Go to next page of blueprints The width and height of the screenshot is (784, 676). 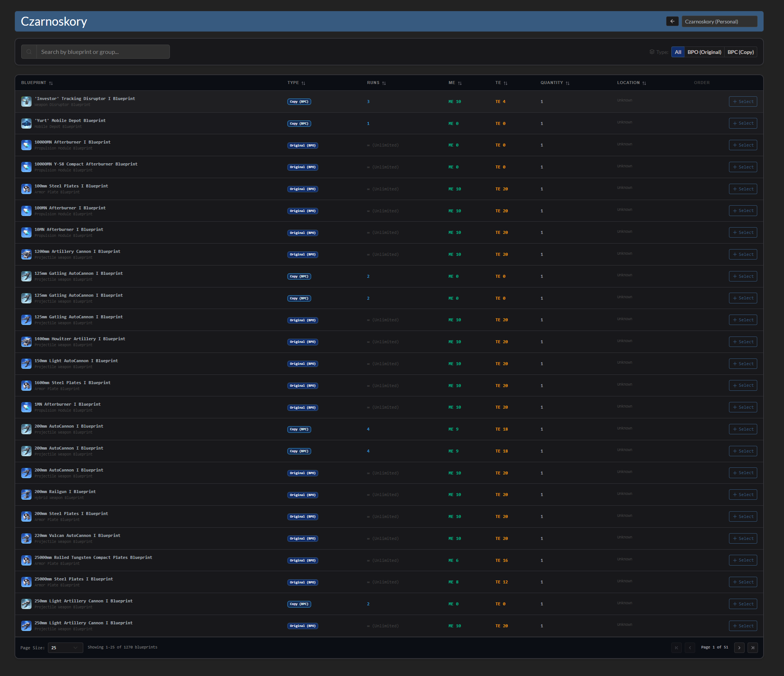[739, 648]
